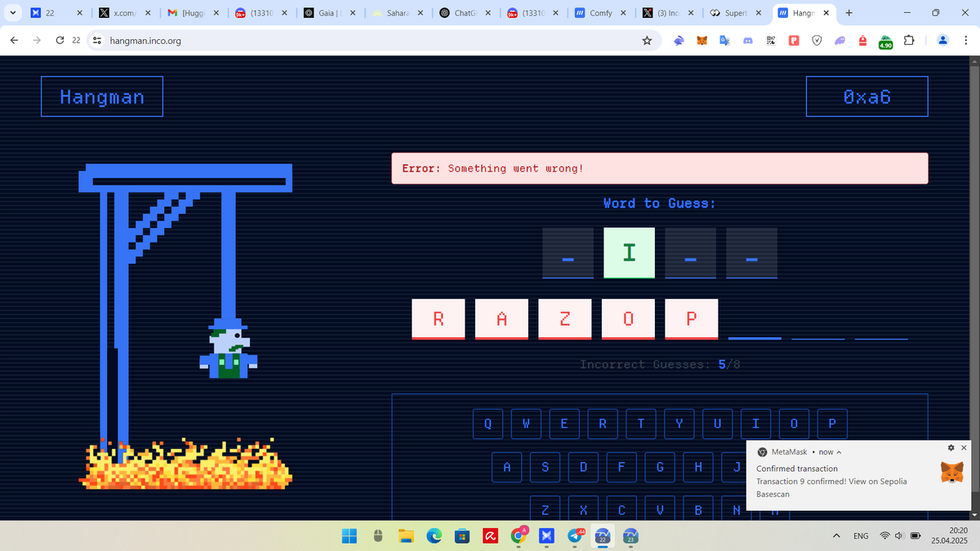
Task: Open the MetaMask fox extension
Action: point(702,40)
